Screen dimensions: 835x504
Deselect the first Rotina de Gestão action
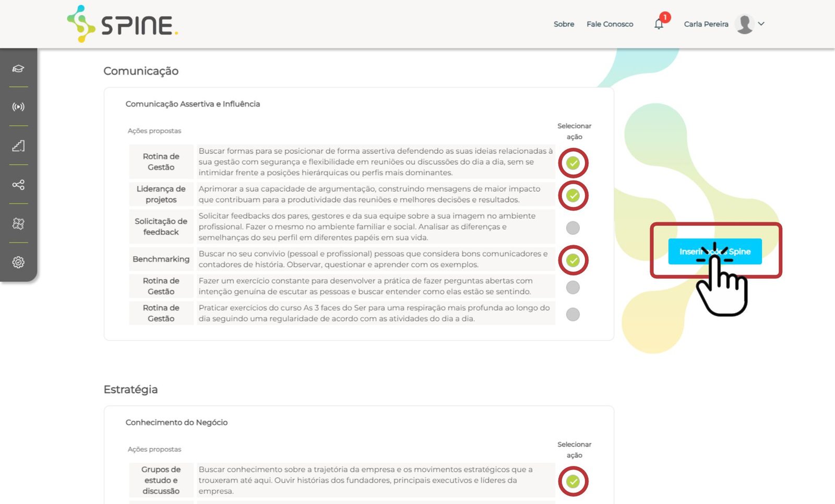point(573,163)
